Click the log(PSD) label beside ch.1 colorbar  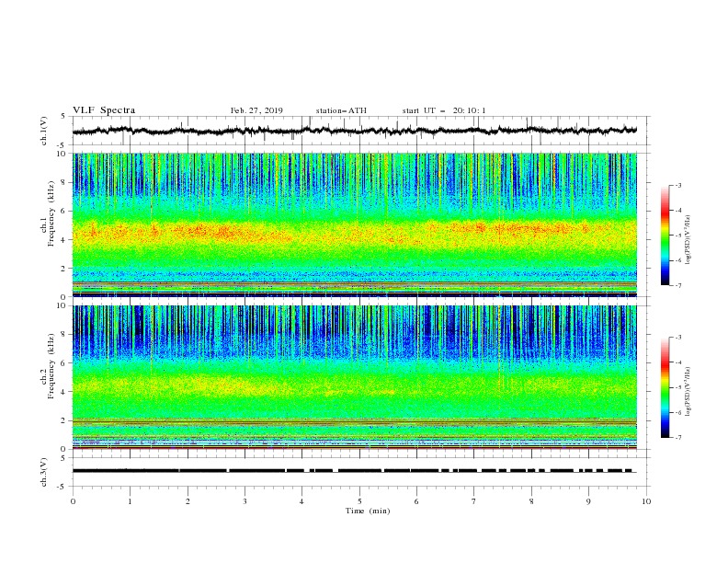(x=688, y=240)
